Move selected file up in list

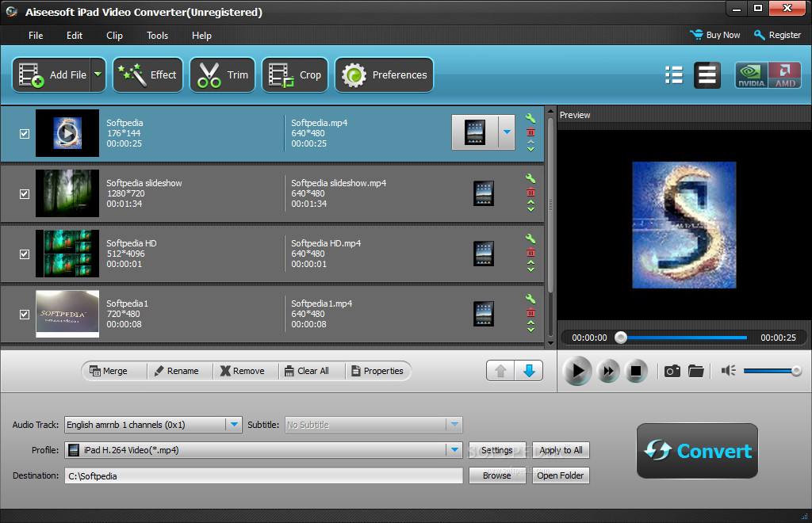[x=500, y=371]
